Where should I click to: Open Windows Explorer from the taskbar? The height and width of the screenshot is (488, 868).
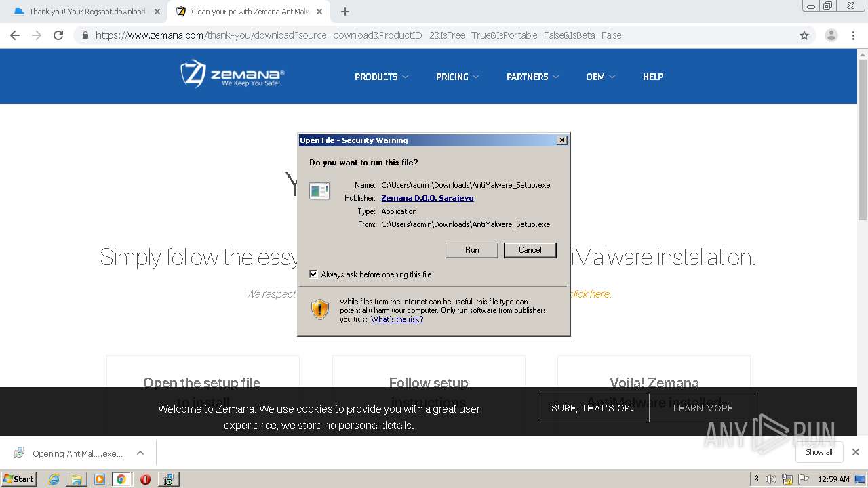(77, 479)
